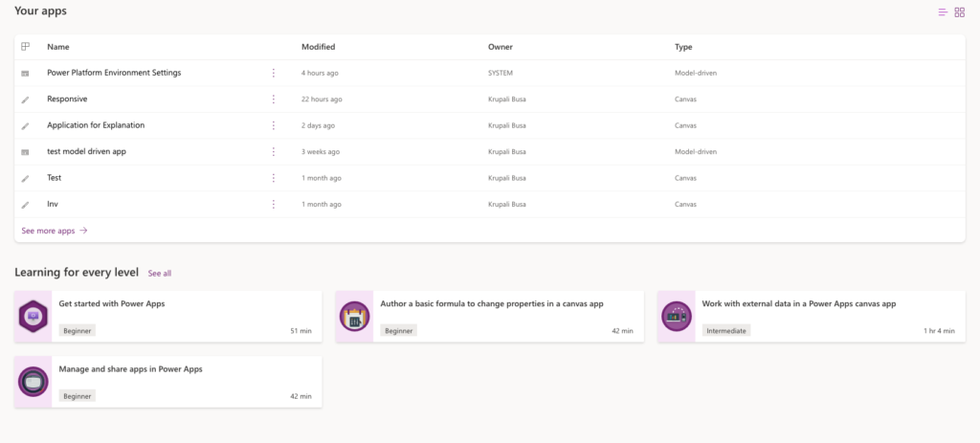
Task: Click Author a basic formula module icon
Action: click(354, 317)
